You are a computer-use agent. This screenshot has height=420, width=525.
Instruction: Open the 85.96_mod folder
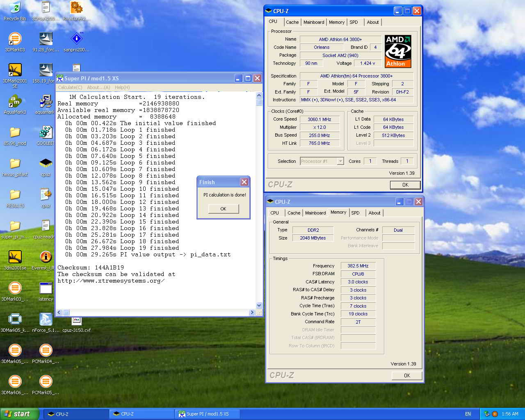click(x=15, y=135)
